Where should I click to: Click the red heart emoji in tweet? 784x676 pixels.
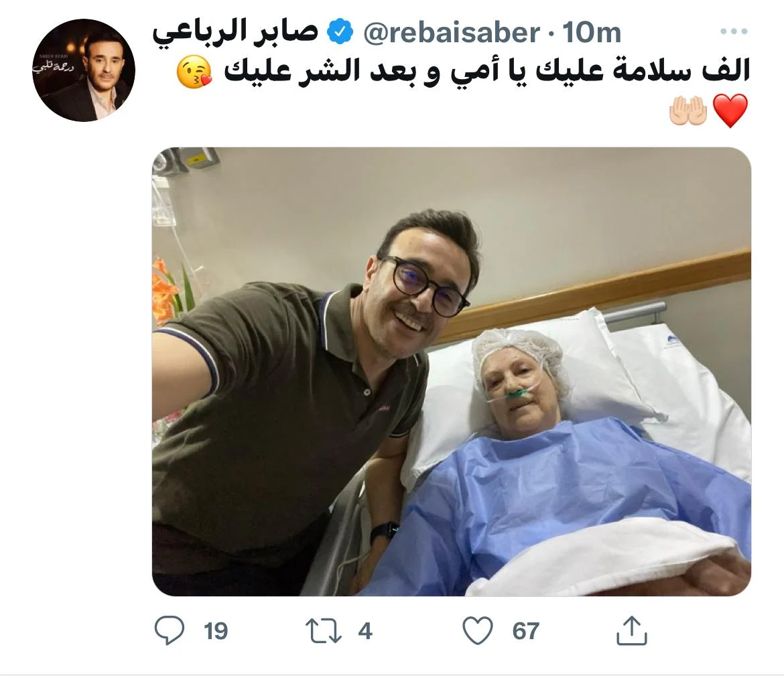click(x=730, y=111)
